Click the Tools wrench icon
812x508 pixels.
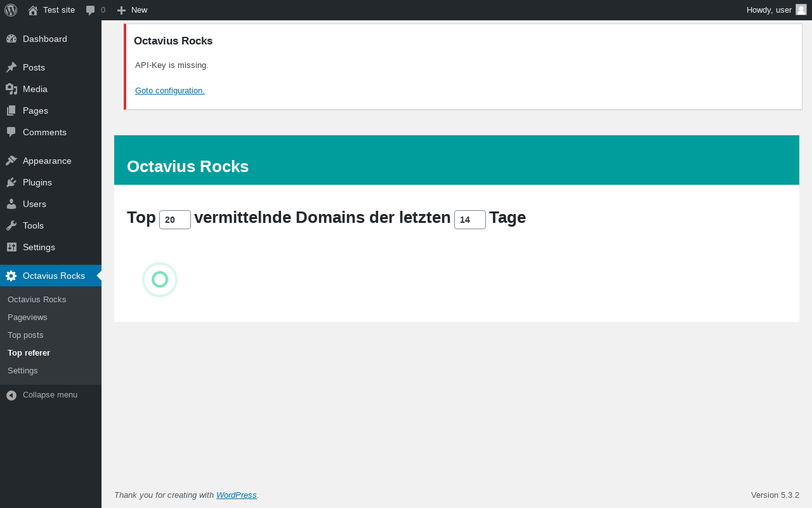point(11,225)
